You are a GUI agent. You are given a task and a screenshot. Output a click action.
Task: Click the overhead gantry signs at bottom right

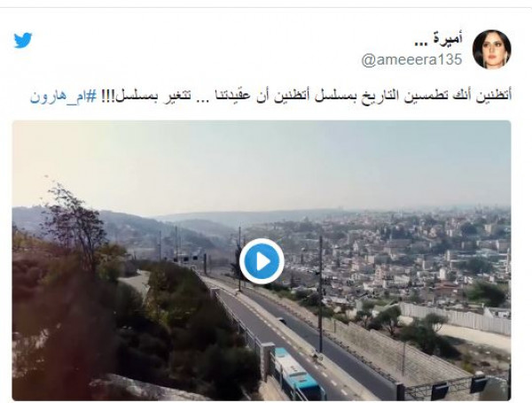point(458,387)
